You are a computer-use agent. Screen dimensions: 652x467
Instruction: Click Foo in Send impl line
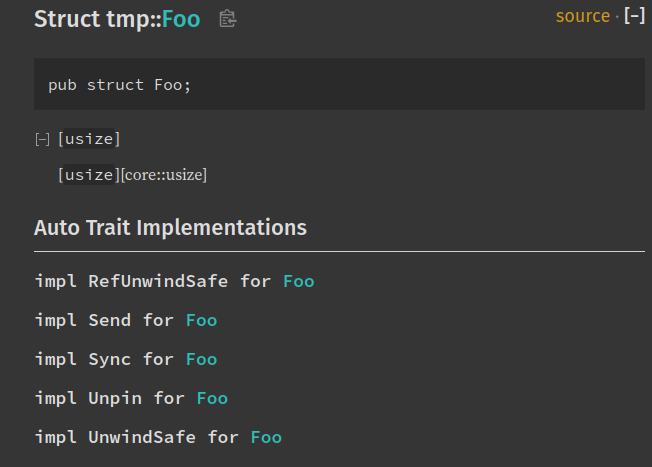(201, 321)
